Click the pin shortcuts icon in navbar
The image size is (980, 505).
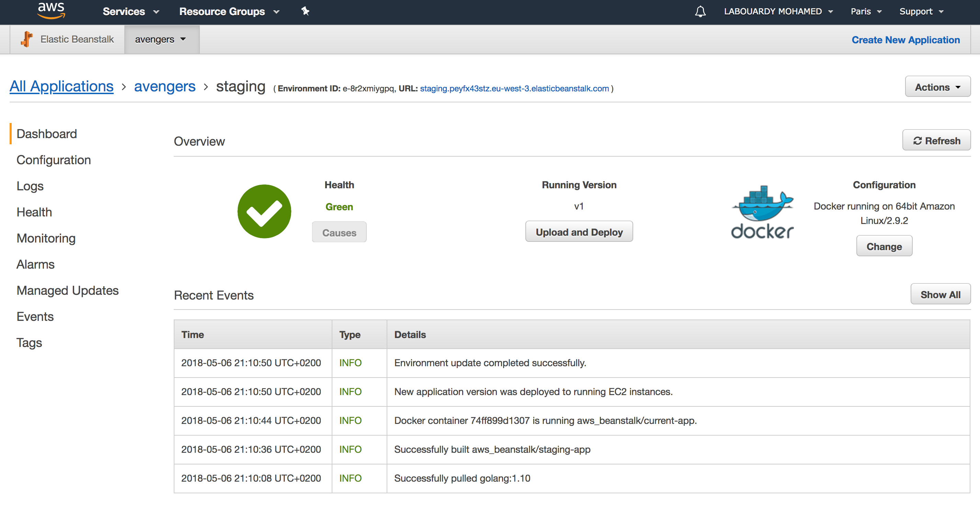[305, 11]
